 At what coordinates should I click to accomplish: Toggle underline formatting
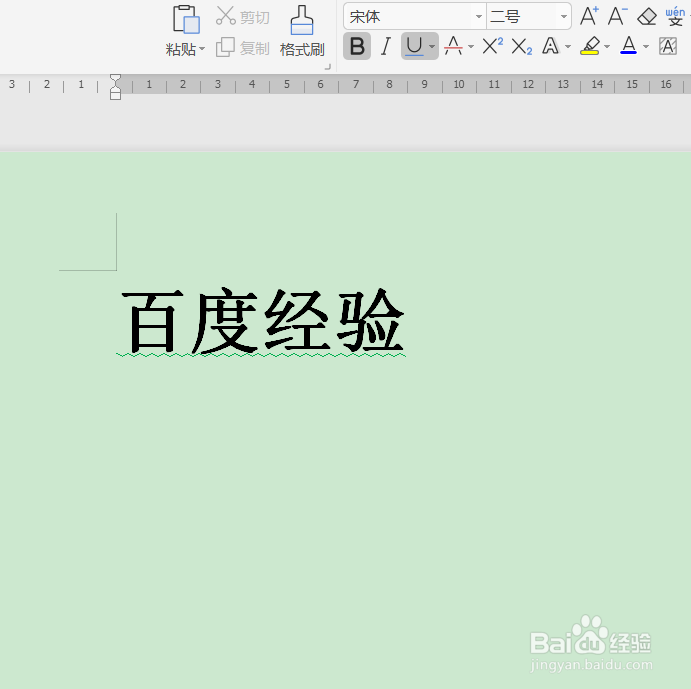coord(414,46)
